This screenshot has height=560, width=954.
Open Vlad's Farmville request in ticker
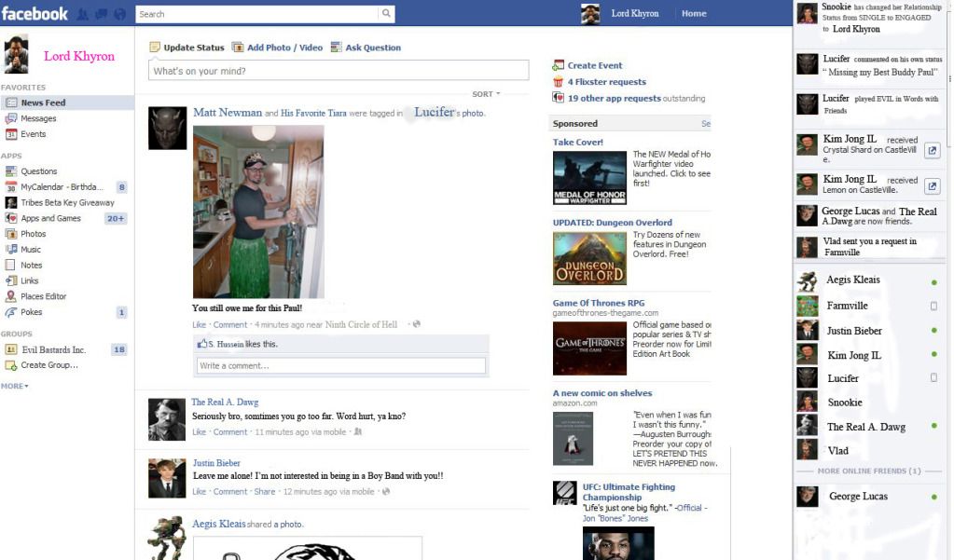coord(869,247)
